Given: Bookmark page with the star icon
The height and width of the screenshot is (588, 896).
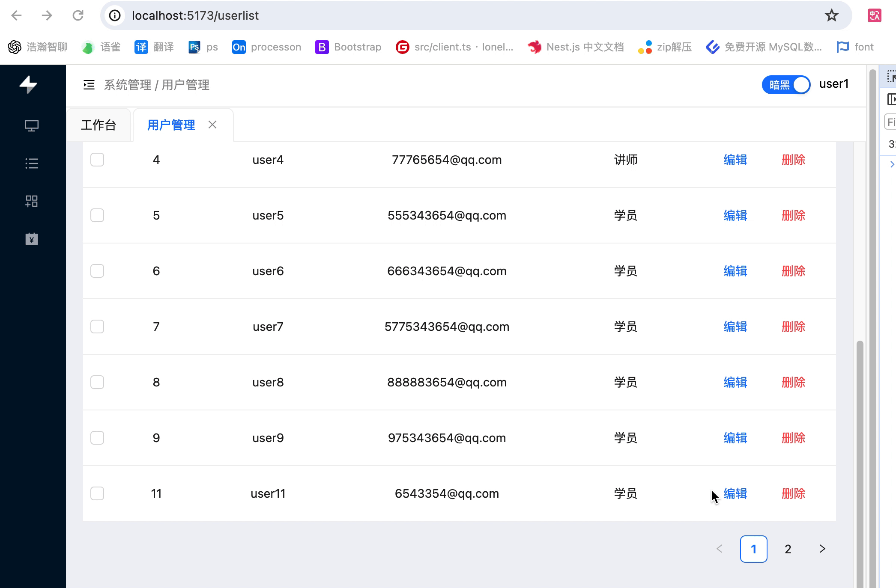Looking at the screenshot, I should click(x=831, y=15).
